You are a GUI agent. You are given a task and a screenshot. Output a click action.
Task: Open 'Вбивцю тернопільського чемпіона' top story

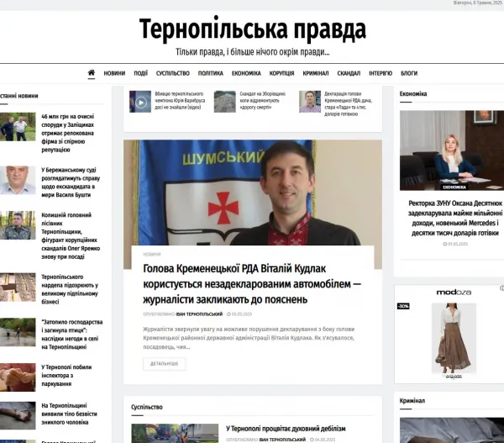click(180, 100)
